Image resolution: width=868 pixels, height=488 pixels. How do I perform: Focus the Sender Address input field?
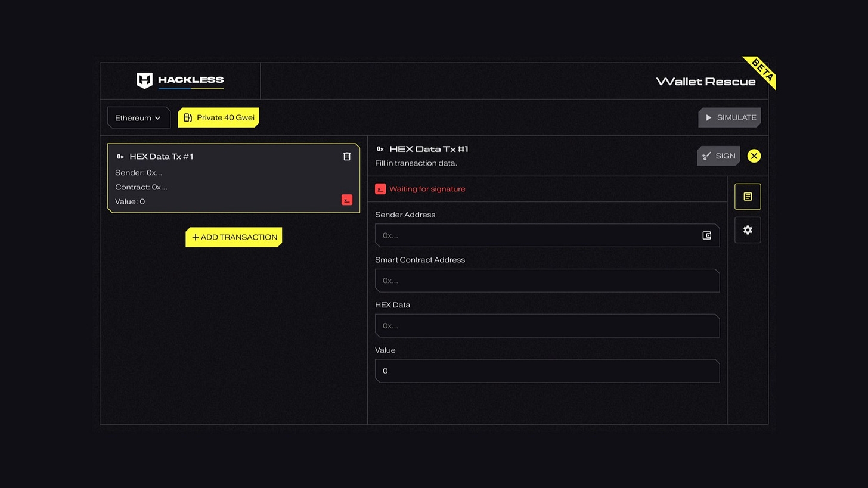tap(547, 235)
